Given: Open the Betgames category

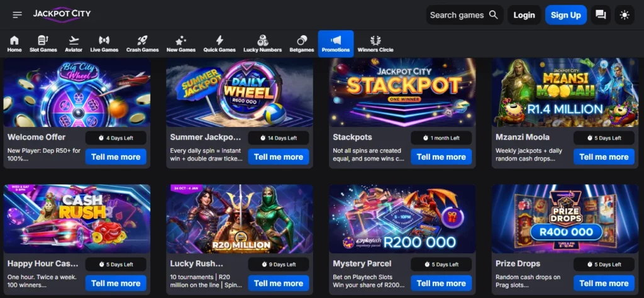Looking at the screenshot, I should point(302,43).
